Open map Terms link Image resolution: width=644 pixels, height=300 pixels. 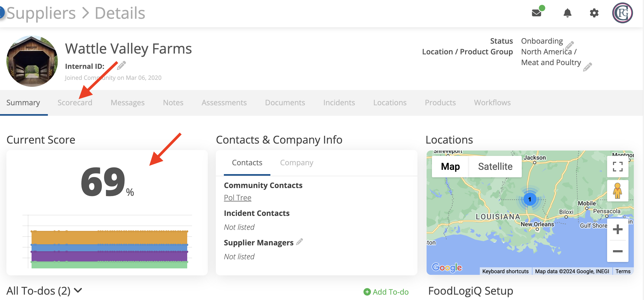click(623, 271)
